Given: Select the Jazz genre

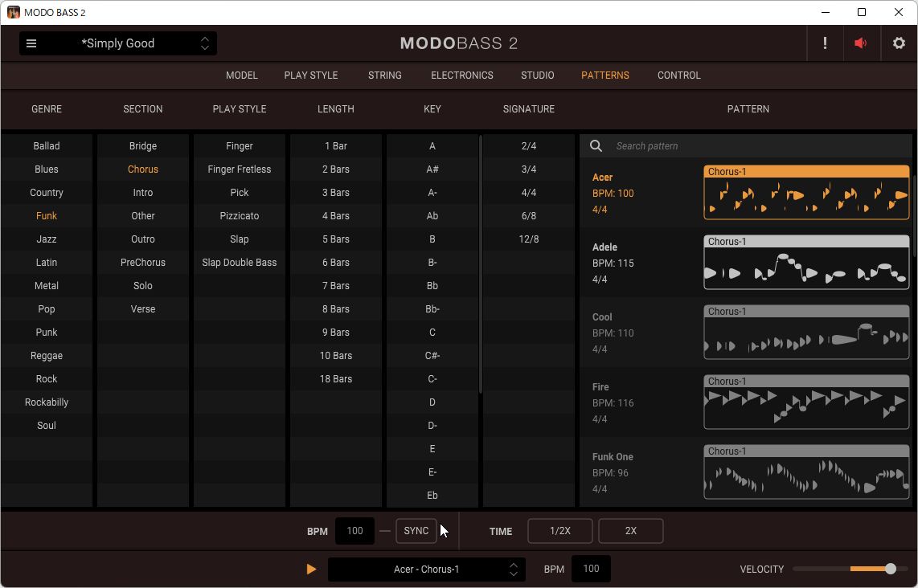Looking at the screenshot, I should pyautogui.click(x=47, y=239).
